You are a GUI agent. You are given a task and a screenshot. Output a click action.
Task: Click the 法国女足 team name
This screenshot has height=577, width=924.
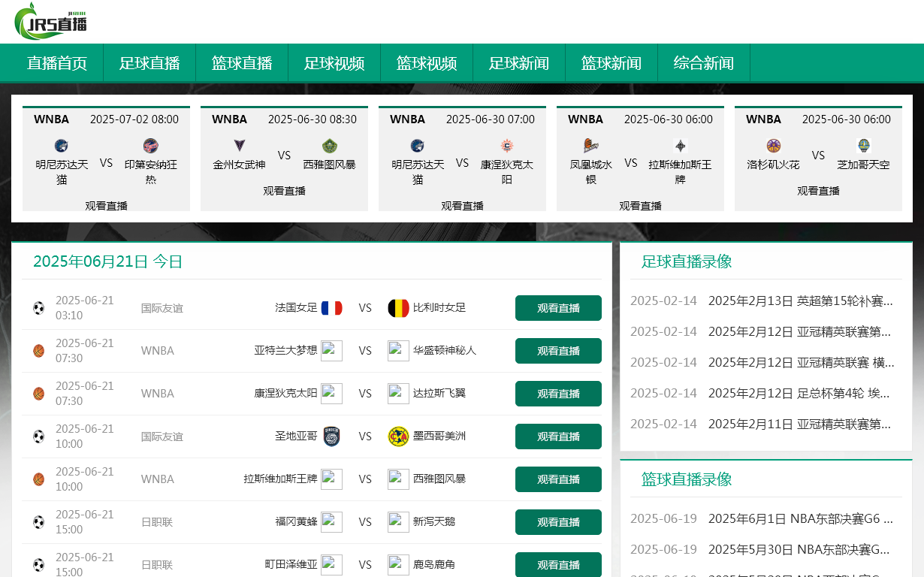296,308
